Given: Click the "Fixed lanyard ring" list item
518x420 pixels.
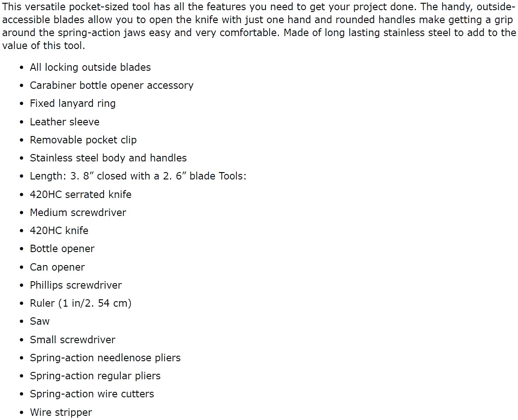Looking at the screenshot, I should tap(73, 104).
